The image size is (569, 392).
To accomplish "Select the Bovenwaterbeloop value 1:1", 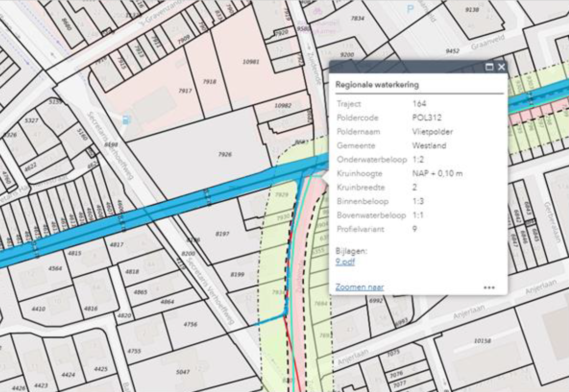I will coord(418,215).
